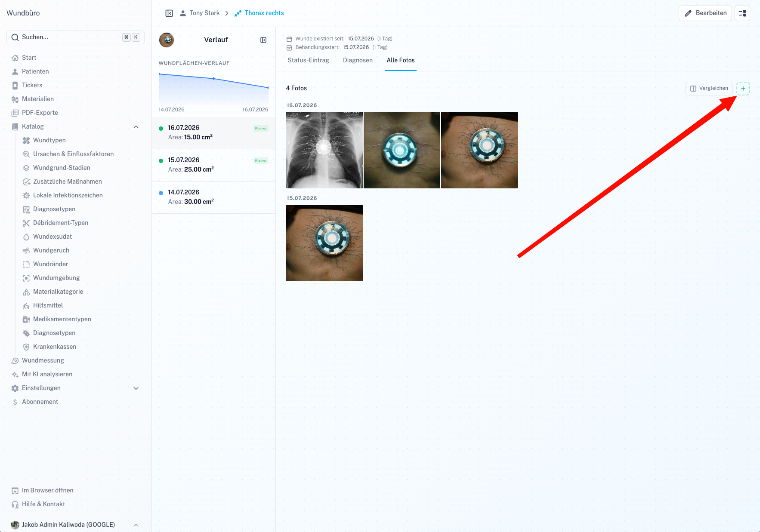Image resolution: width=760 pixels, height=532 pixels.
Task: Click the Wundgrund-Stadien layers icon
Action: (x=26, y=168)
